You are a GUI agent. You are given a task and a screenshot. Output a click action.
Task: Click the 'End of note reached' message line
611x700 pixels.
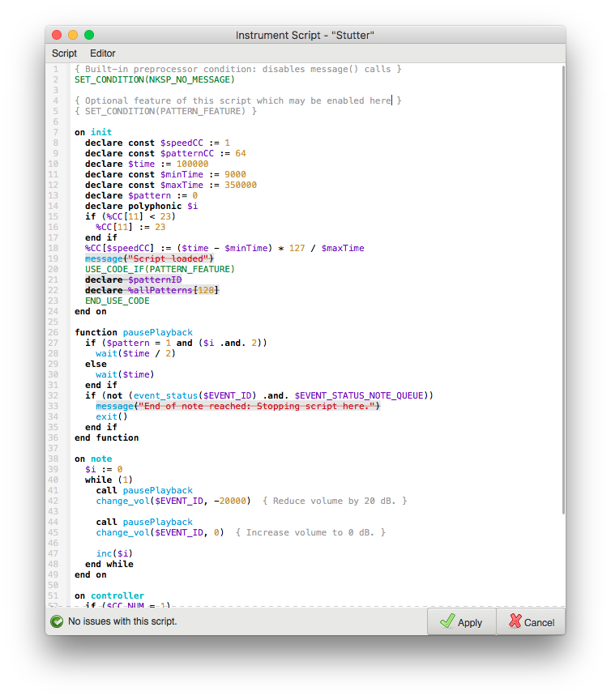pyautogui.click(x=238, y=406)
